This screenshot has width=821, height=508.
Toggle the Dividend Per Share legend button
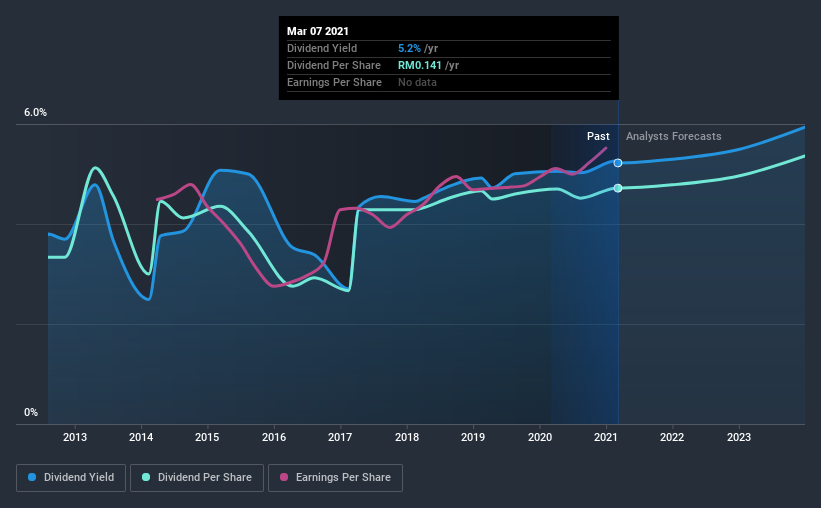tap(197, 478)
